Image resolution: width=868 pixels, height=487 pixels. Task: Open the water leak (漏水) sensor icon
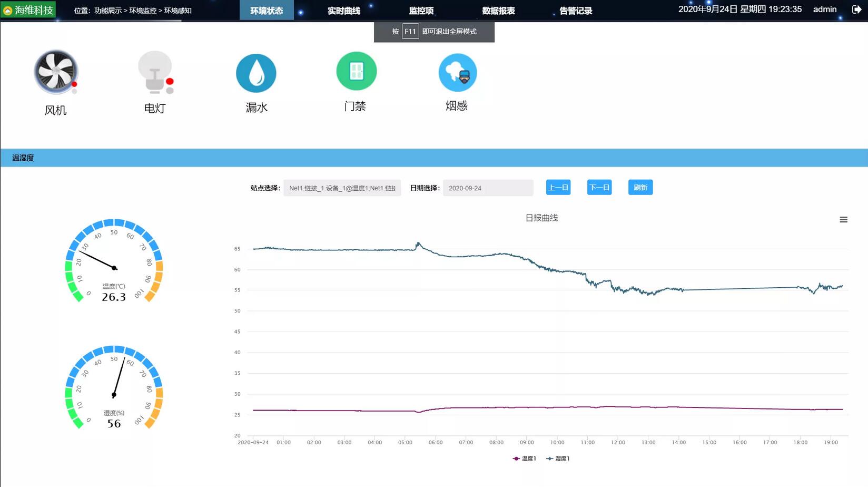click(x=256, y=73)
